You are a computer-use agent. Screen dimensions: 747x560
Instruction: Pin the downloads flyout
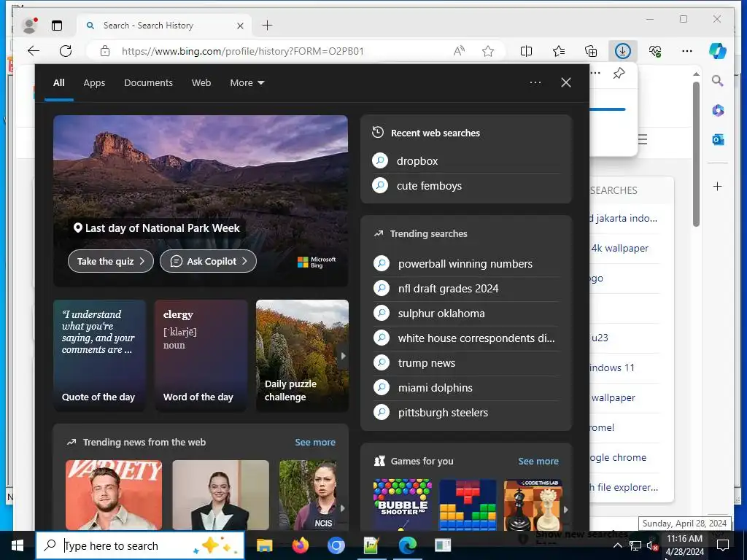pos(619,74)
